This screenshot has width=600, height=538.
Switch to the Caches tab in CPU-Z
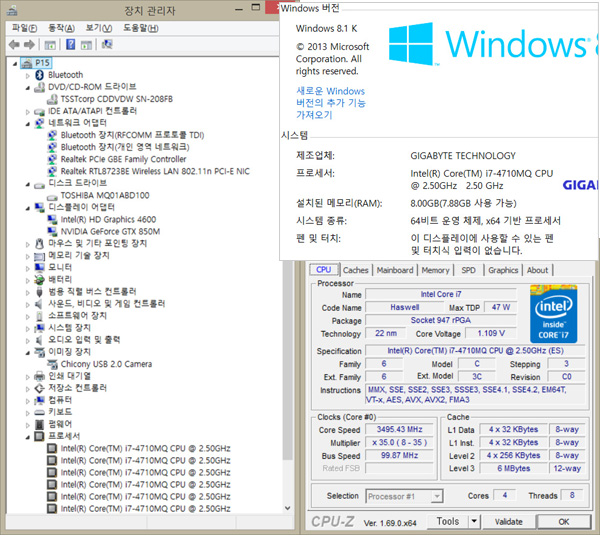[x=355, y=270]
